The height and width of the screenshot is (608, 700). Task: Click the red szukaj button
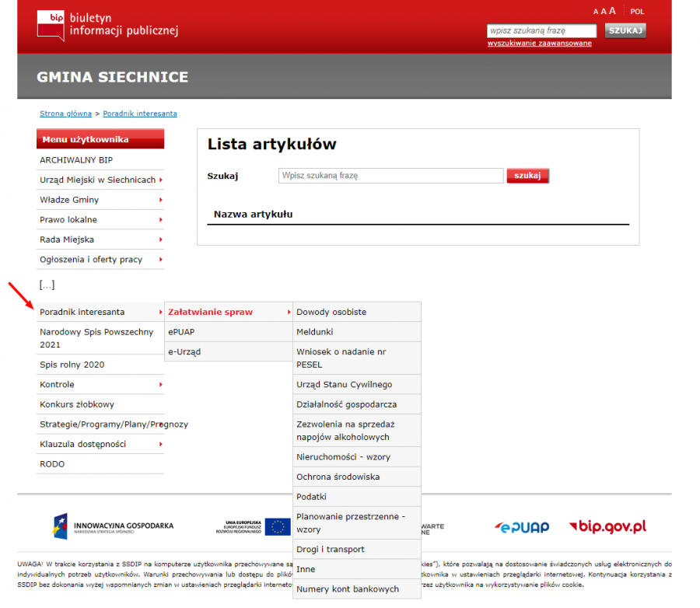527,176
